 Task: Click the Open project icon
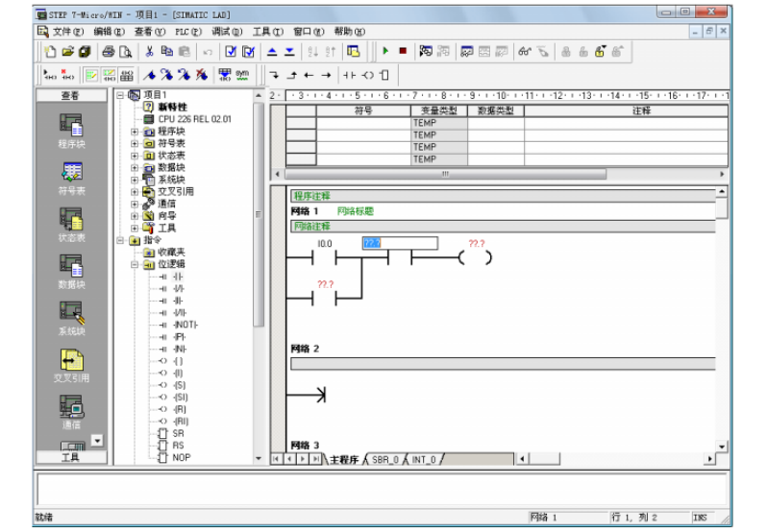[67, 51]
